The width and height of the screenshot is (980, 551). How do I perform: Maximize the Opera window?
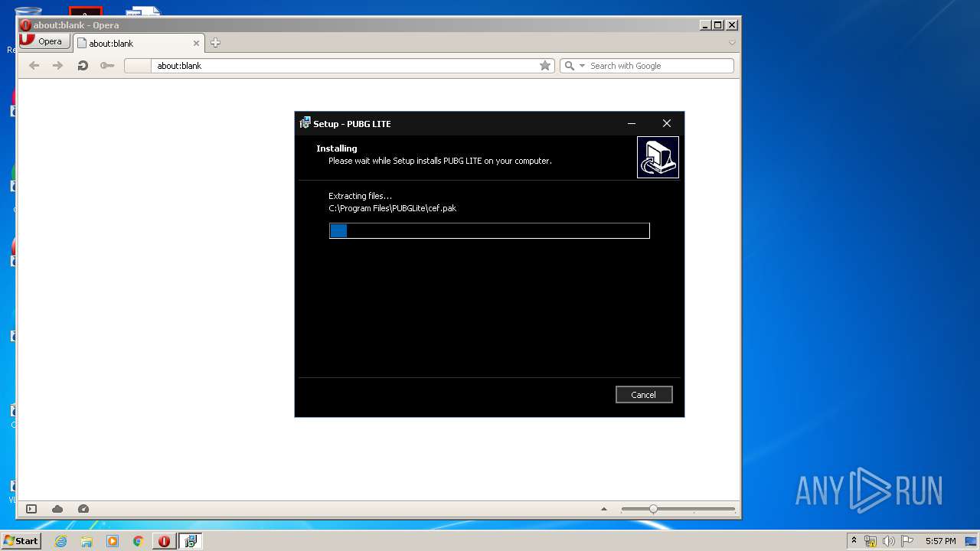tap(717, 25)
